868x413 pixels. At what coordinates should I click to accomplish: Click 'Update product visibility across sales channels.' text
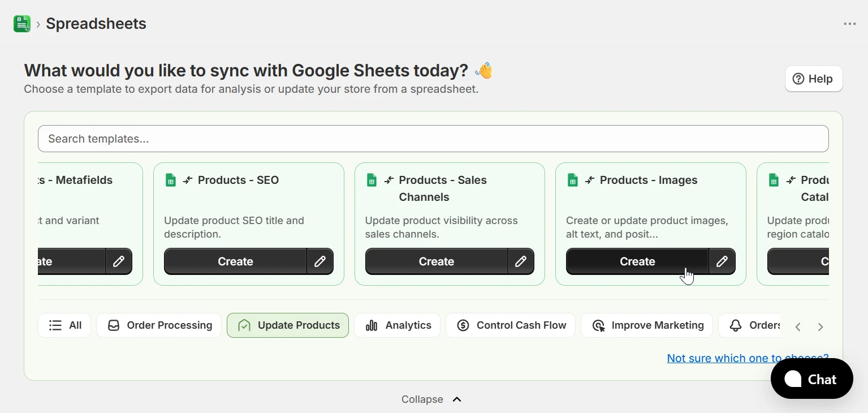click(442, 227)
